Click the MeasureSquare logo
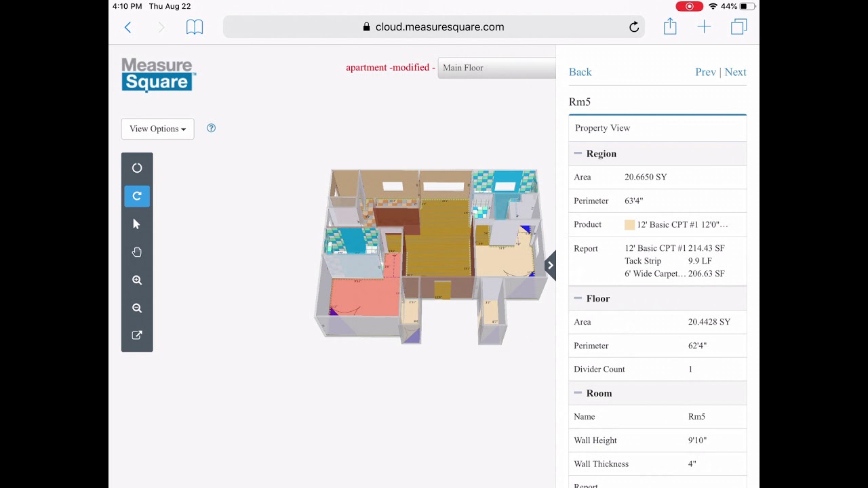 [x=159, y=75]
